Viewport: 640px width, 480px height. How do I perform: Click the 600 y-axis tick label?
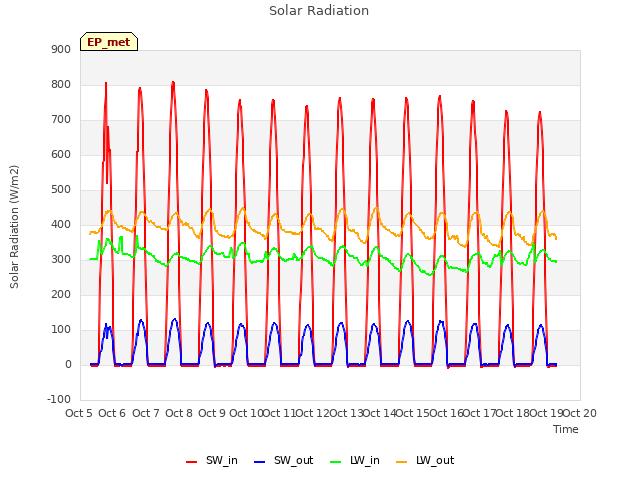click(x=61, y=154)
